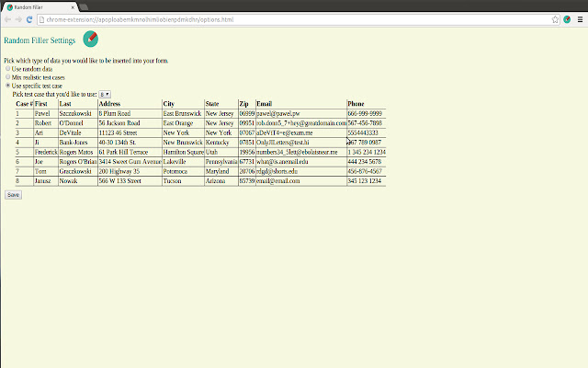Reload the page with refresh icon
Viewport: 588px width, 368px height.
[x=29, y=18]
